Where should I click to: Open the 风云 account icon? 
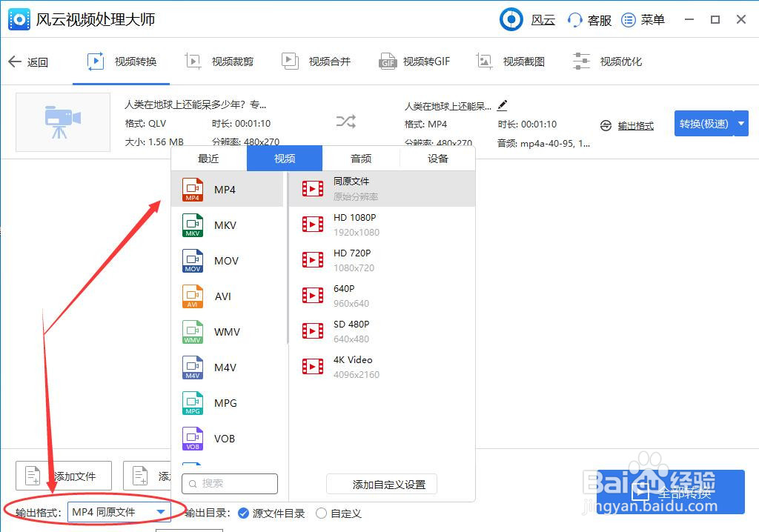(511, 19)
